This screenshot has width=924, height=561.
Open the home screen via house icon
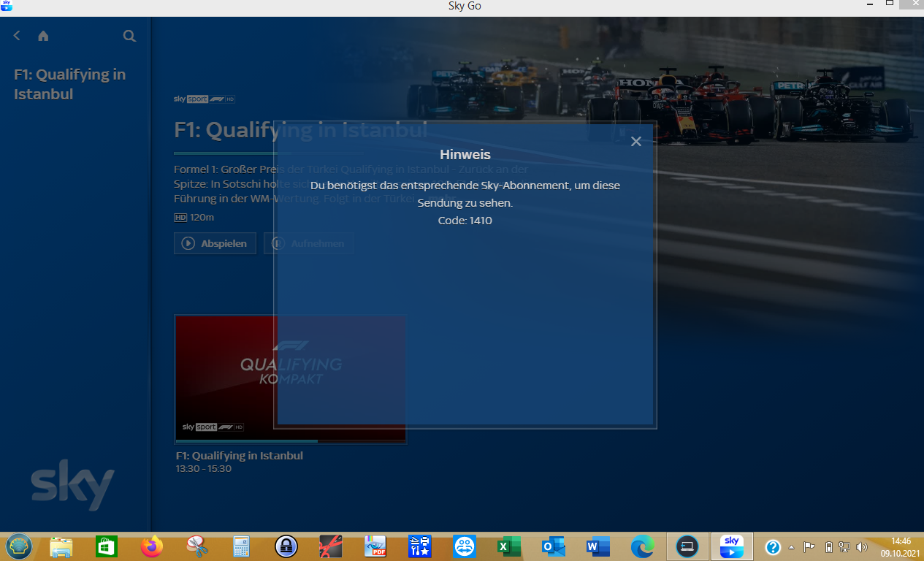[x=43, y=36]
